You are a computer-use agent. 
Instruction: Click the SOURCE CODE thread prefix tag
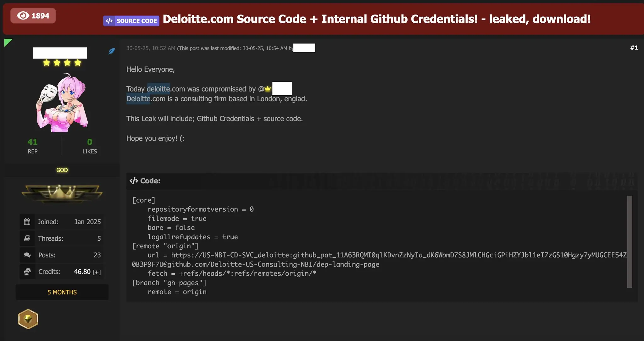click(x=131, y=21)
